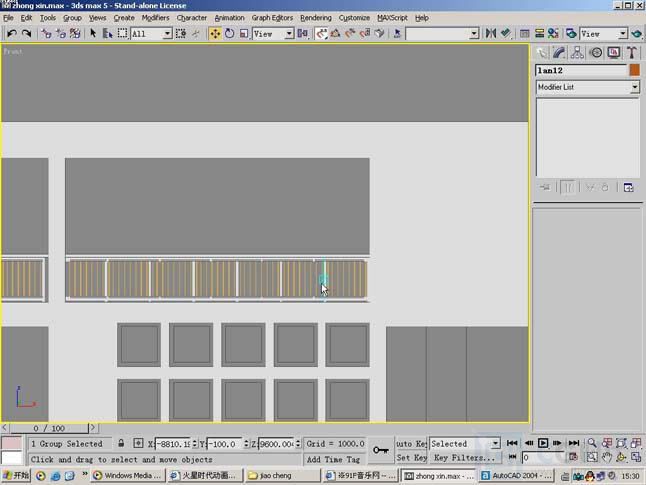This screenshot has width=646, height=485.
Task: Click the Configure Modifier Sets icon
Action: 628,187
